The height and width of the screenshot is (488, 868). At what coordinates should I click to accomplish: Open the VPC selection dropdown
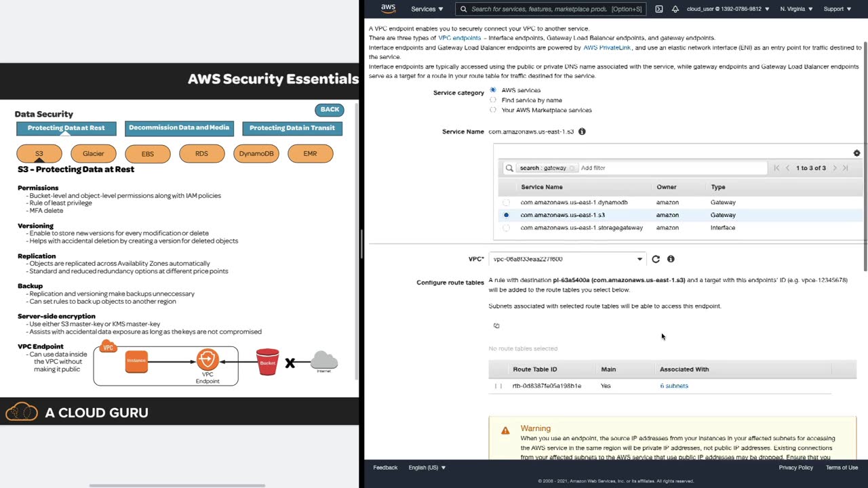tap(567, 259)
